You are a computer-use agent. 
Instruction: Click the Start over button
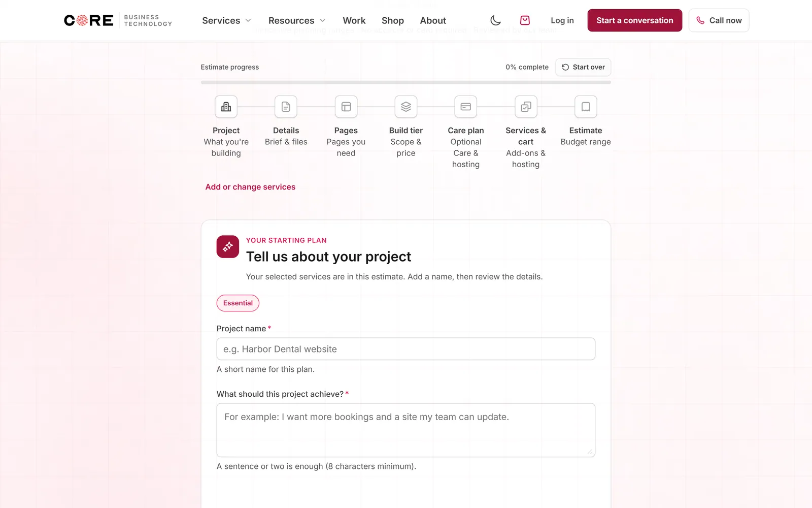click(583, 67)
